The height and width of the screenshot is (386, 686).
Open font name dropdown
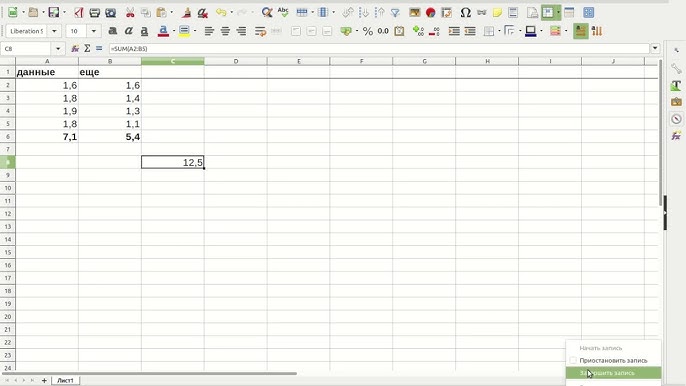pyautogui.click(x=54, y=31)
